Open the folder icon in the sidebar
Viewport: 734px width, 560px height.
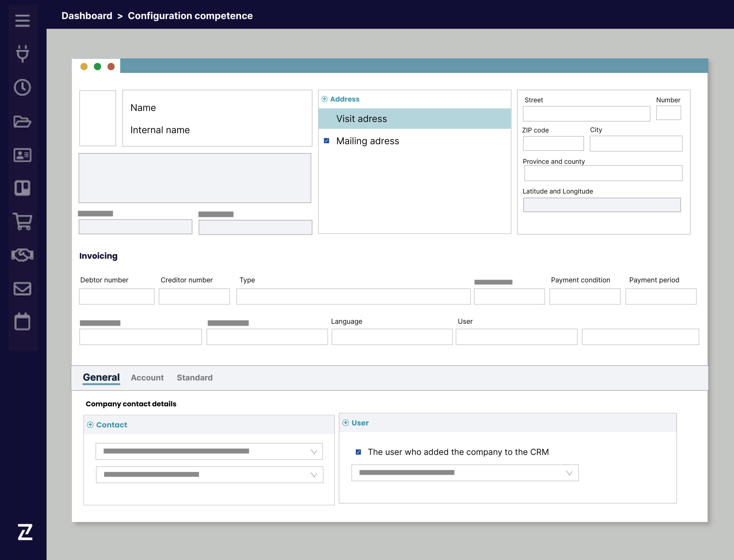coord(22,122)
